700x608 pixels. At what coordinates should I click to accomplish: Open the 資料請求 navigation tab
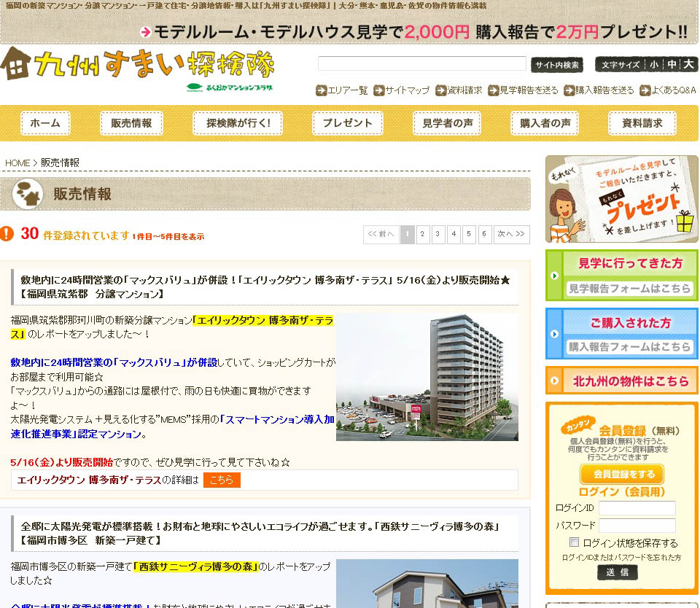[642, 123]
